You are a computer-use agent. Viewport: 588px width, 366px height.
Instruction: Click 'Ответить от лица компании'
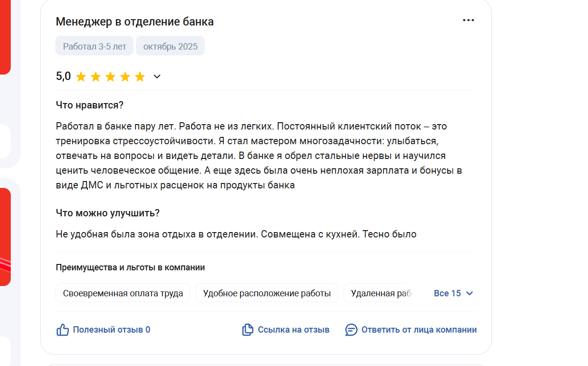coord(419,330)
